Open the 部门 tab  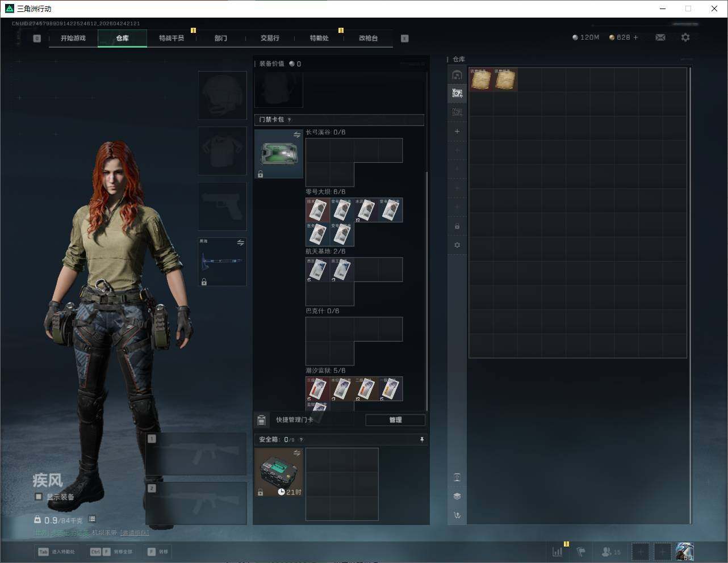(221, 38)
